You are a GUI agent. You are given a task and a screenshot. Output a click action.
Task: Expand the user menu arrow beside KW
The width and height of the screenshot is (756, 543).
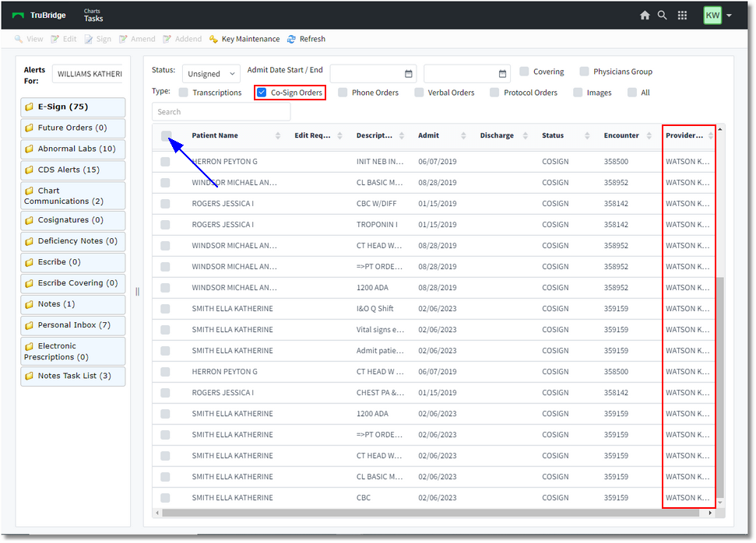729,16
